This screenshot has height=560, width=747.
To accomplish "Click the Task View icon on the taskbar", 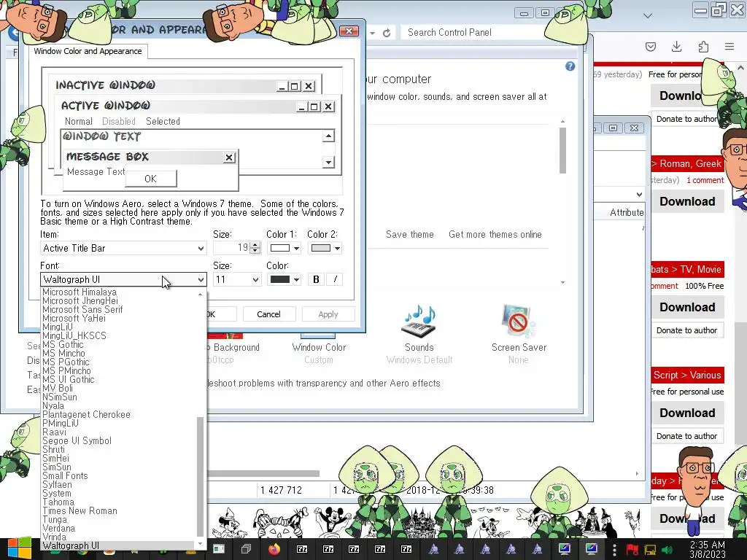I will click(246, 549).
